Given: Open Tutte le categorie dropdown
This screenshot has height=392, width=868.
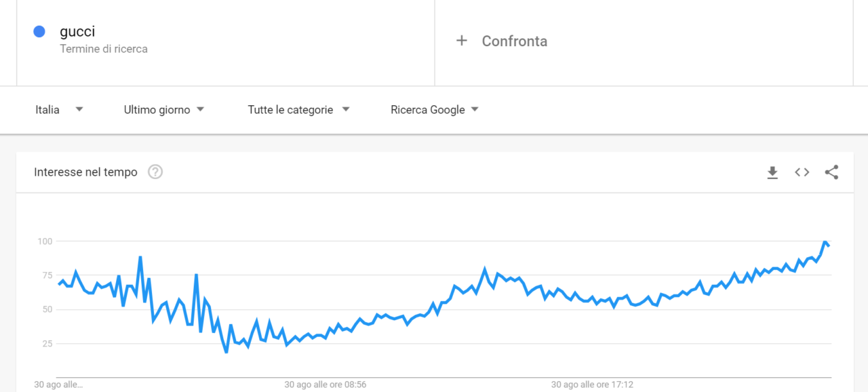Looking at the screenshot, I should [298, 110].
